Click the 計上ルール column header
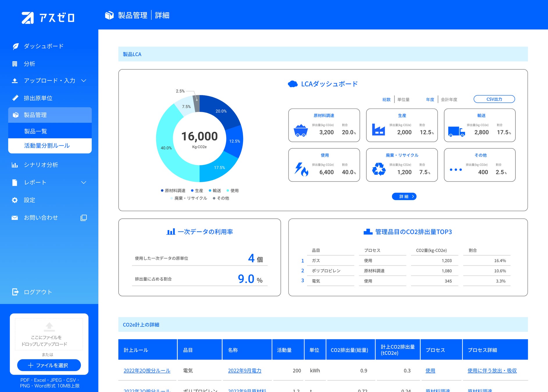The width and height of the screenshot is (548, 392). (x=148, y=350)
